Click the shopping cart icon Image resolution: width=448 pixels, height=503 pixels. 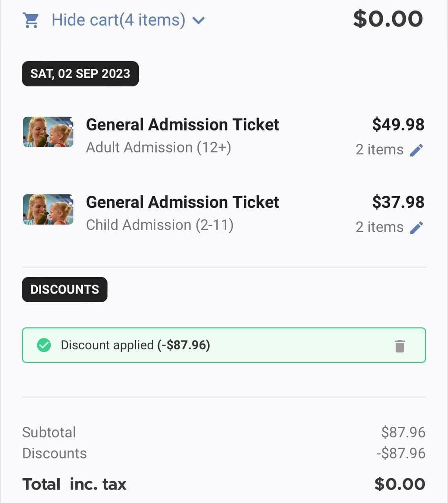(31, 20)
